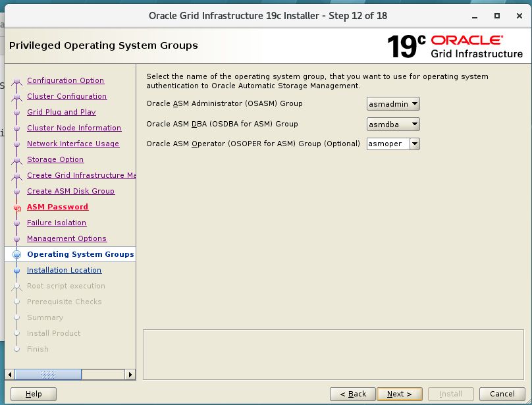This screenshot has width=532, height=405.
Task: Click the Installation Location step bullet
Action: point(16,270)
